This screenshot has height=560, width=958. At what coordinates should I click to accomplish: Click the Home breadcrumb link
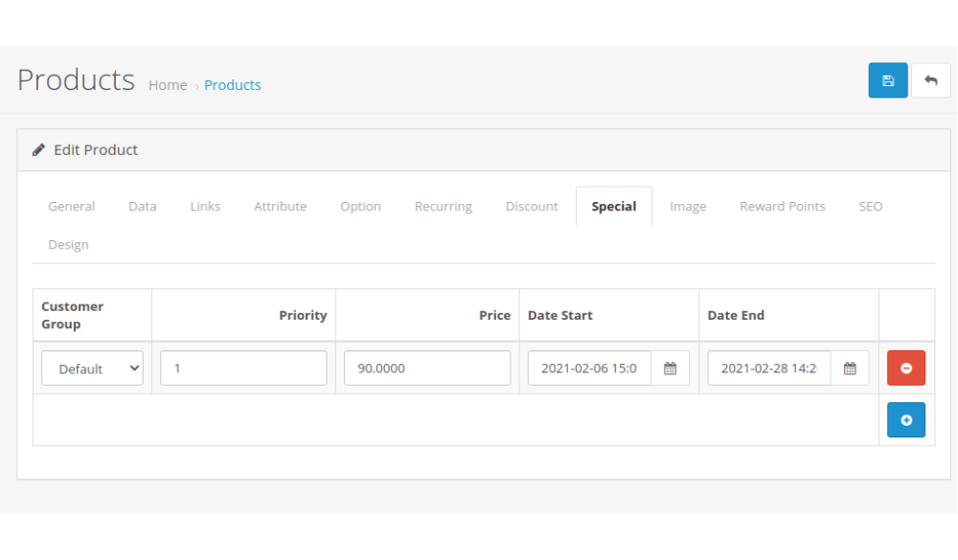[x=168, y=85]
